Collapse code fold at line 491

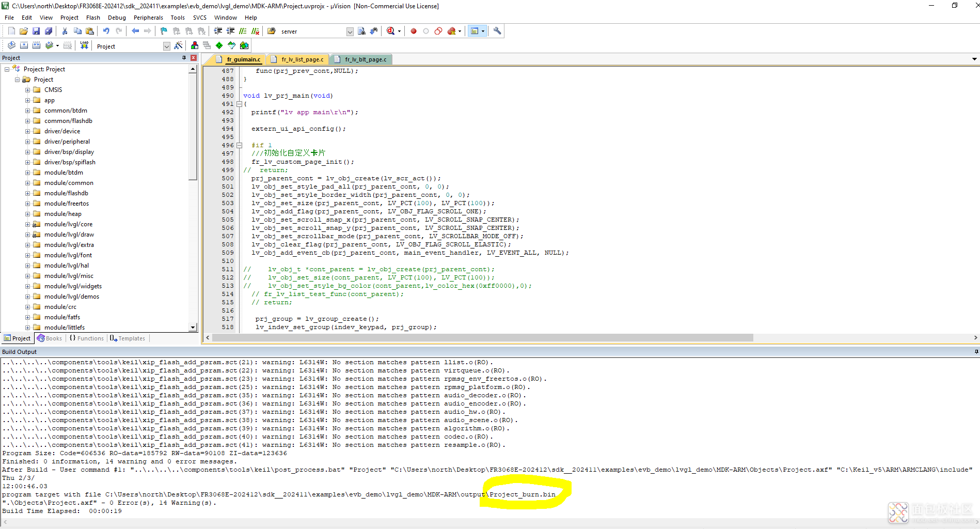click(239, 104)
